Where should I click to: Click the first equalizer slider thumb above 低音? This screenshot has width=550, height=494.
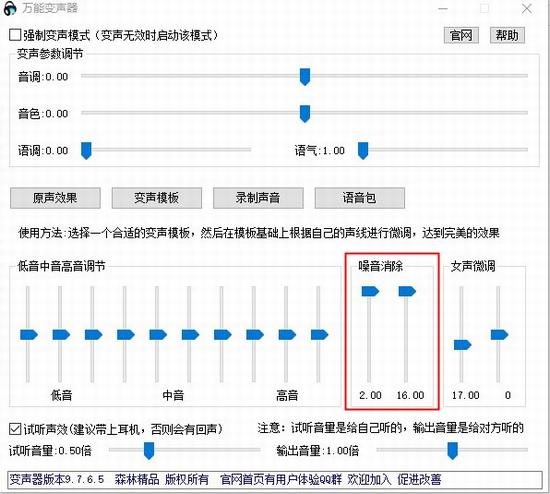click(29, 335)
